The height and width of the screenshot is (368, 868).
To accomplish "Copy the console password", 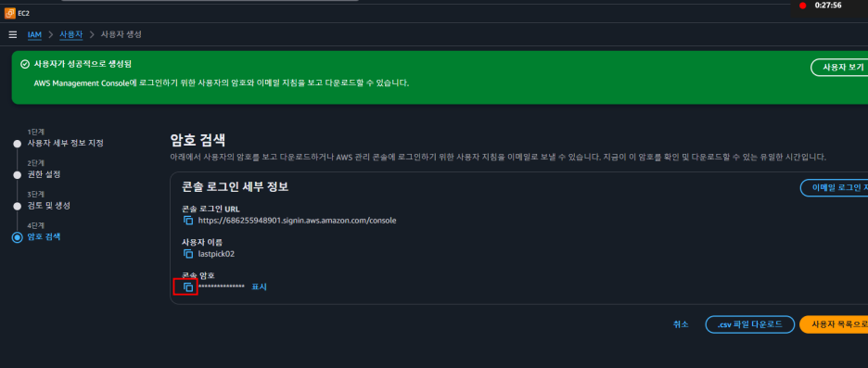I will pos(188,286).
